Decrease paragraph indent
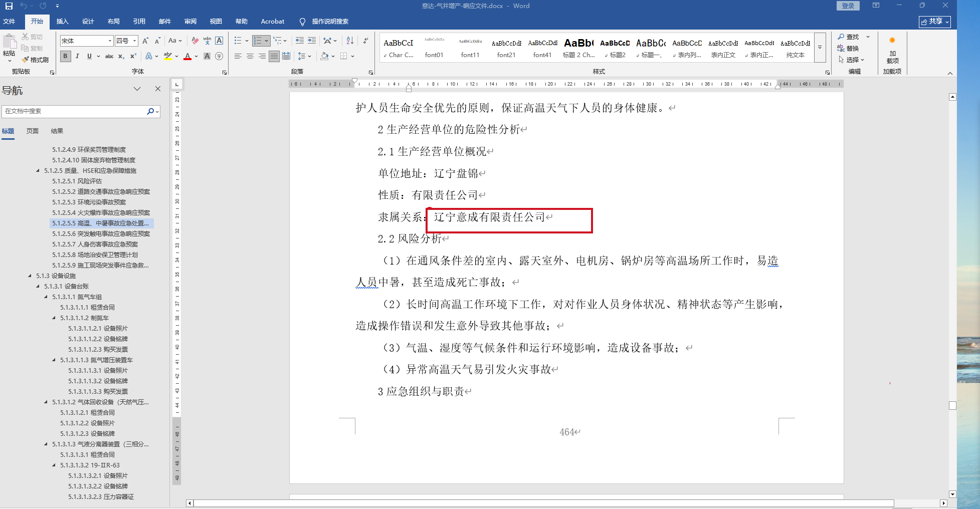The image size is (980, 509). click(x=300, y=41)
